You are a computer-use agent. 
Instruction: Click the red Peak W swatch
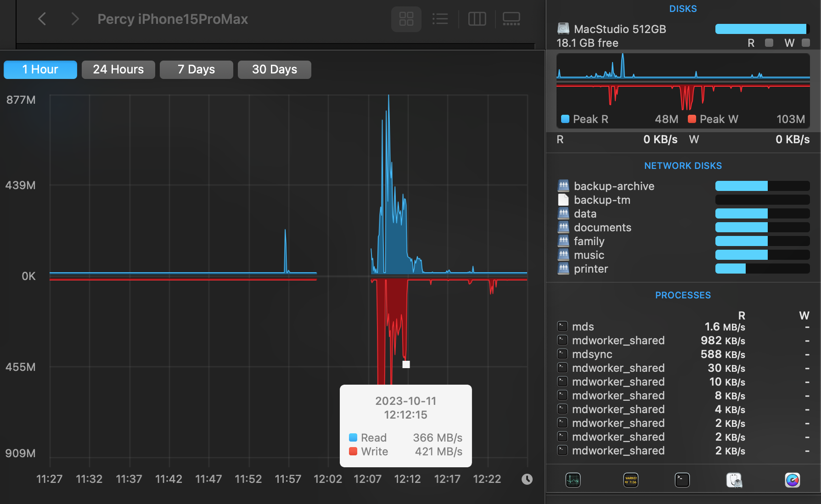(692, 119)
